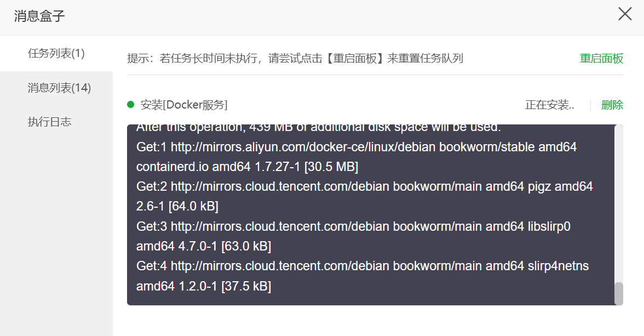Delete the Docker task via 删除

[x=612, y=105]
